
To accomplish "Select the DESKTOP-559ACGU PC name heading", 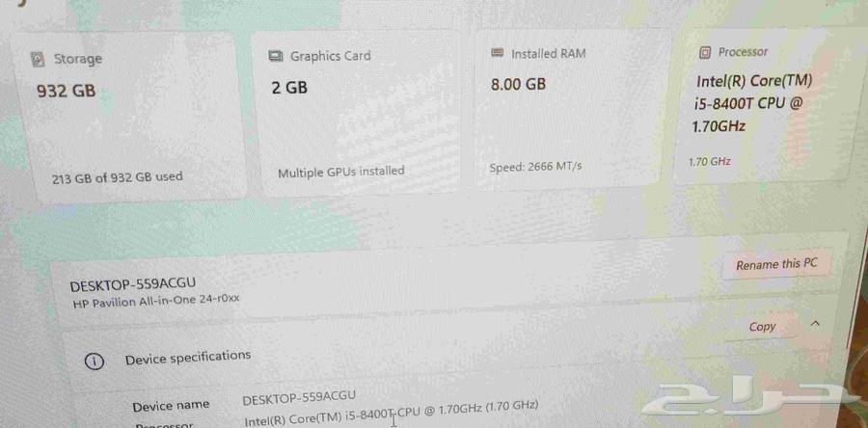I will [133, 284].
